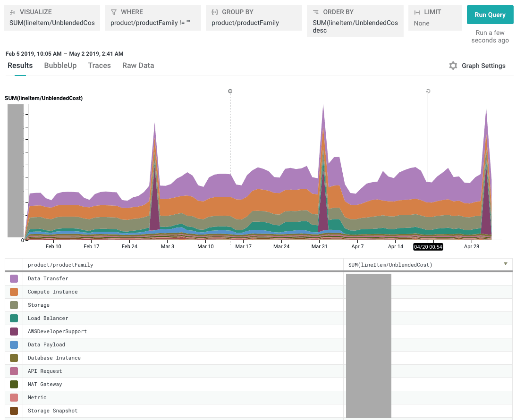Click the LIMIT range icon
The height and width of the screenshot is (420, 516).
point(417,12)
